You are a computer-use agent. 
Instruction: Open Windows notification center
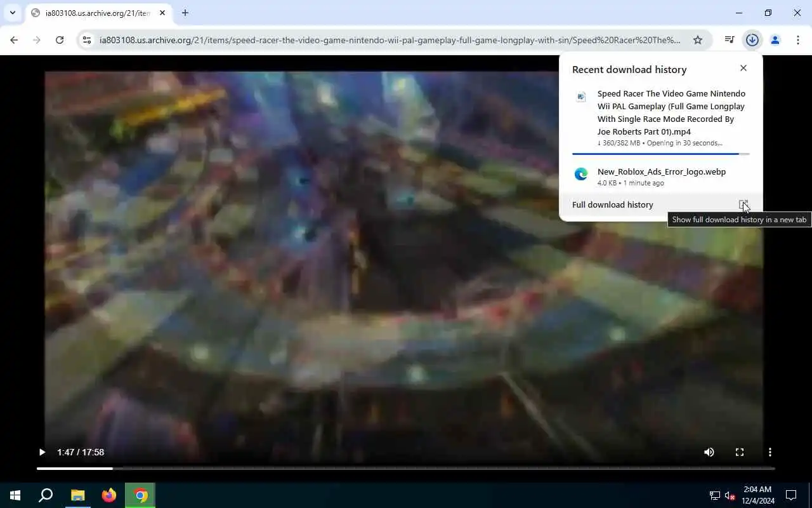791,495
